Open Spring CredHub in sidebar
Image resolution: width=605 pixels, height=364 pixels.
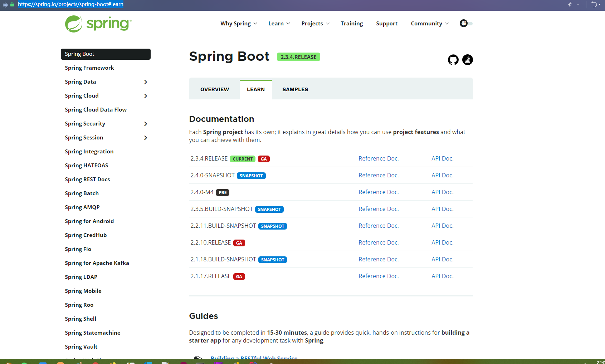point(86,235)
